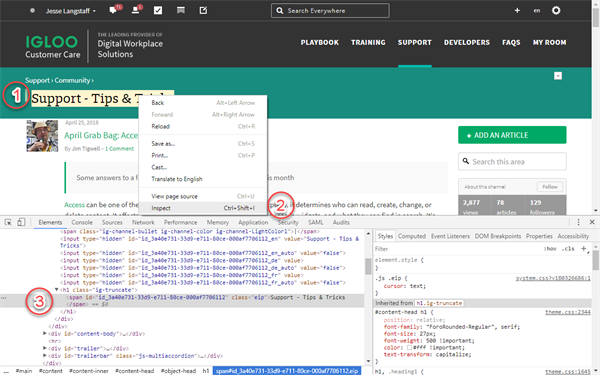Click the #fff color swatch in styles
This screenshot has width=600, height=375.
(409, 348)
